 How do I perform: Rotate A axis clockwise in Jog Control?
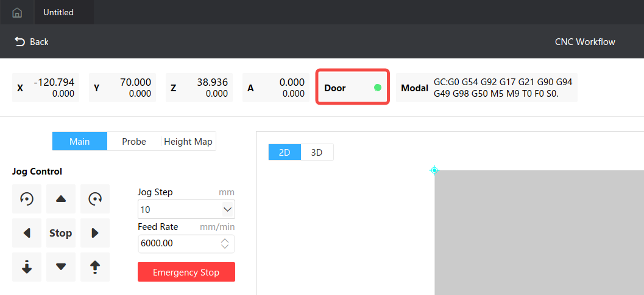tap(95, 199)
